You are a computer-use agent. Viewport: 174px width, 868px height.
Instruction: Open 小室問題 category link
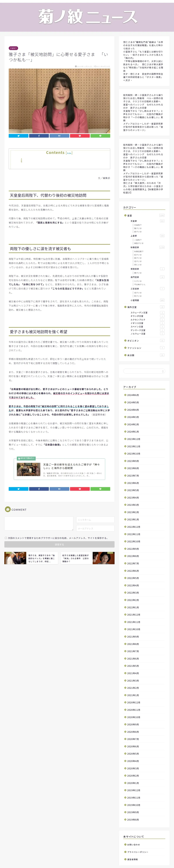135,300
